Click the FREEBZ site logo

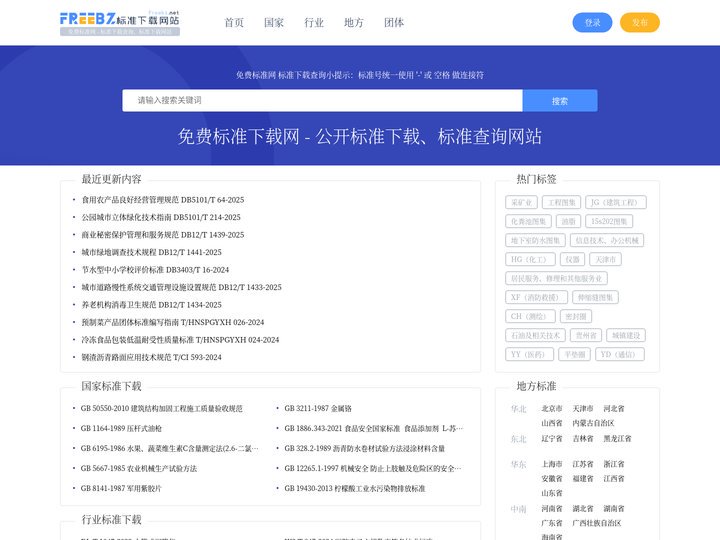pyautogui.click(x=120, y=23)
